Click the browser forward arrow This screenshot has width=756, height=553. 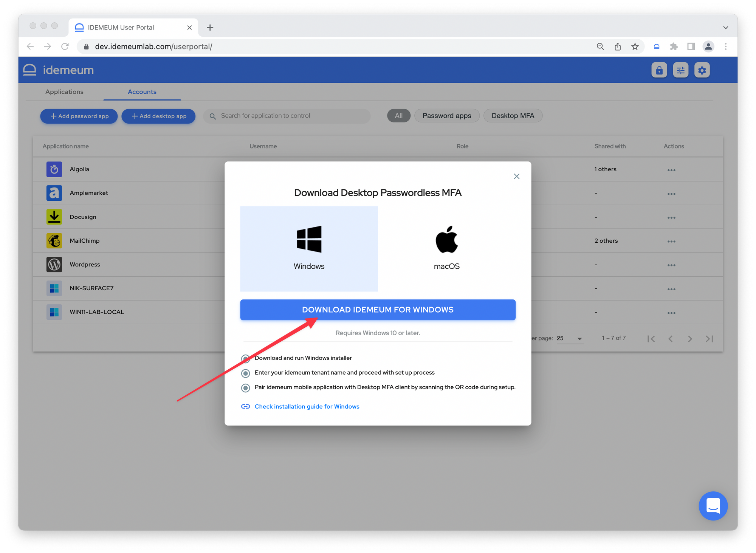tap(47, 46)
